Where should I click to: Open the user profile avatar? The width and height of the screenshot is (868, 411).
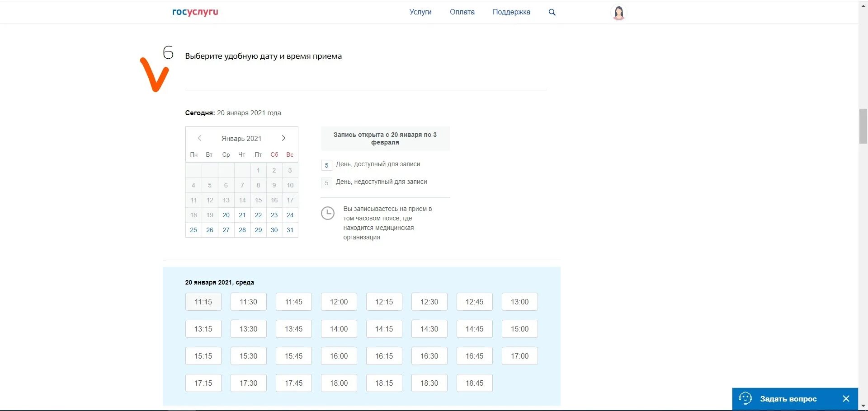point(619,13)
